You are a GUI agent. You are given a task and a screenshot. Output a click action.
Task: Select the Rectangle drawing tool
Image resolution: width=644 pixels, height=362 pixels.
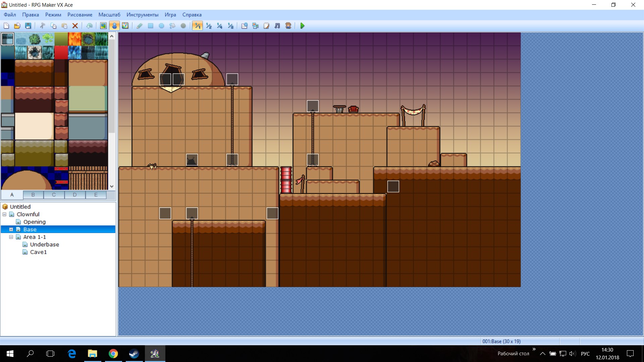pos(151,26)
